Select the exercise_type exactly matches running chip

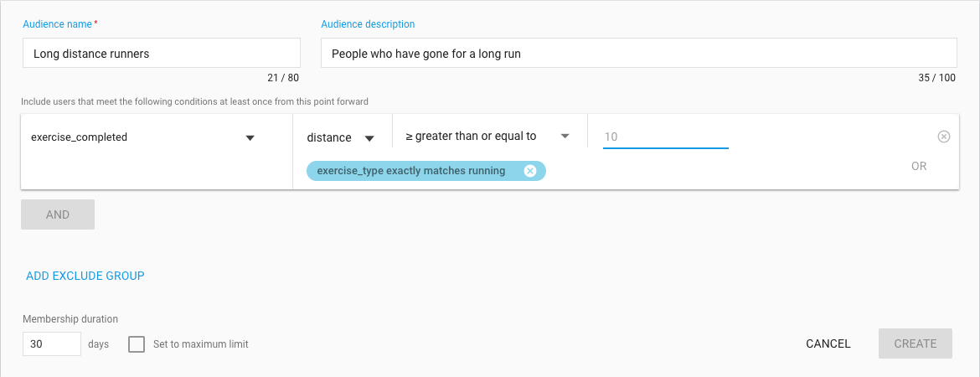(x=426, y=171)
